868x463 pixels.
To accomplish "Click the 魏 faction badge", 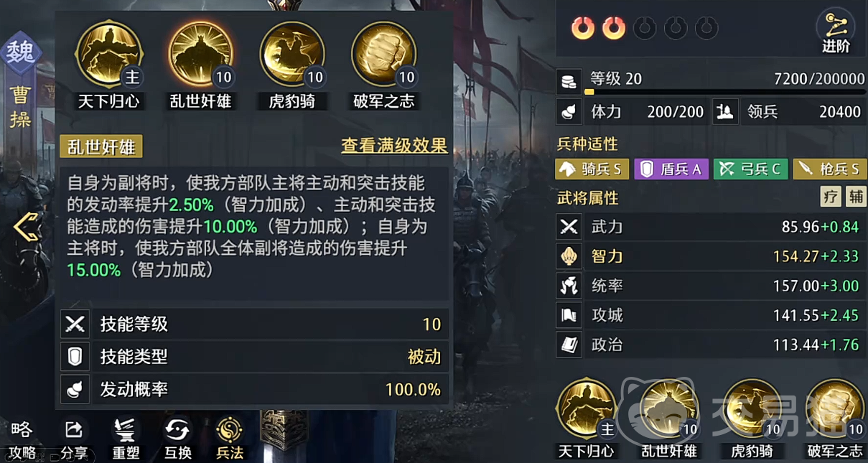I will point(22,53).
